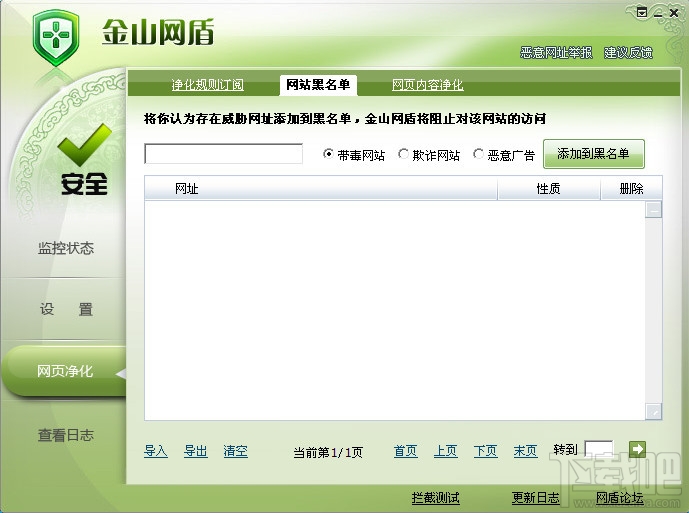Image resolution: width=689 pixels, height=513 pixels.
Task: Open 监控状态 in the sidebar
Action: (66, 248)
